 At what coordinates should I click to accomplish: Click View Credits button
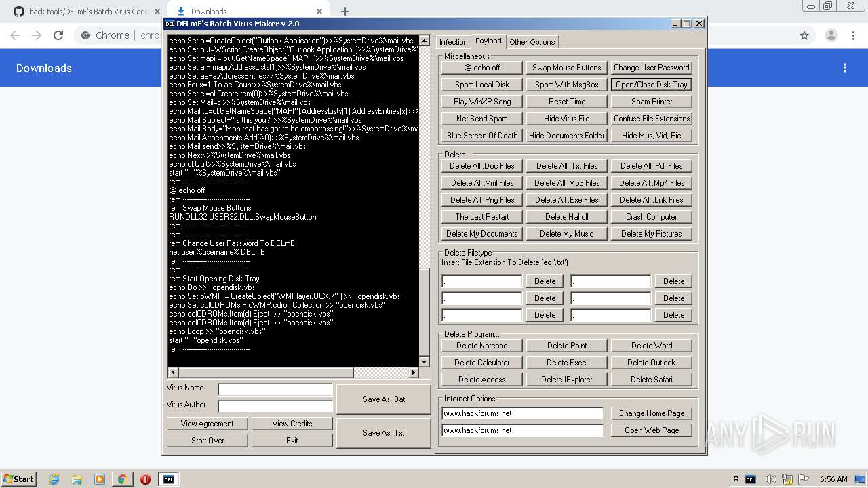tap(292, 424)
